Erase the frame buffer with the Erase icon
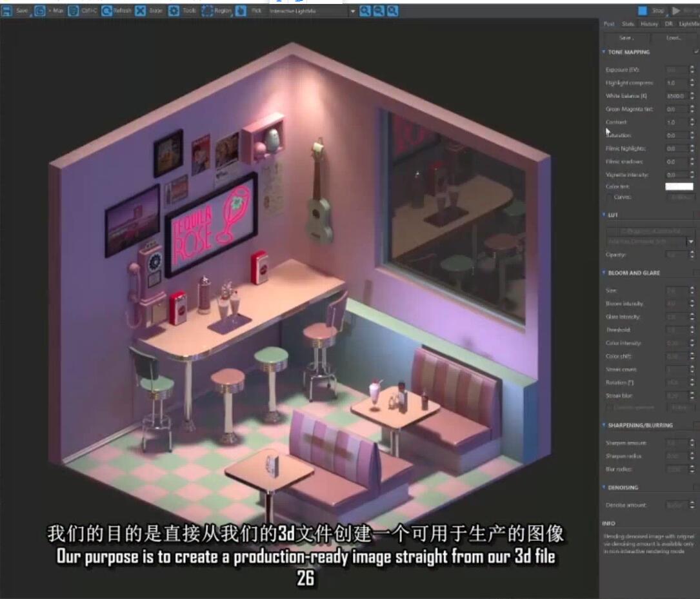This screenshot has width=700, height=599. 141,11
